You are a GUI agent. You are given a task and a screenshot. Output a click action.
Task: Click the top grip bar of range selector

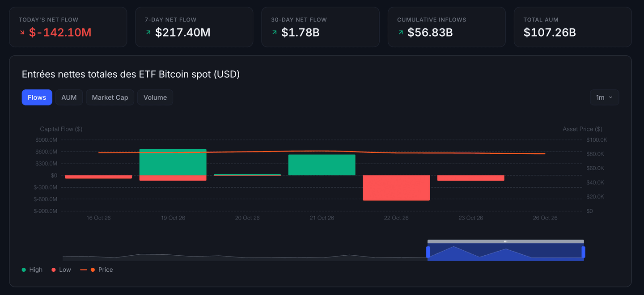[x=506, y=241]
